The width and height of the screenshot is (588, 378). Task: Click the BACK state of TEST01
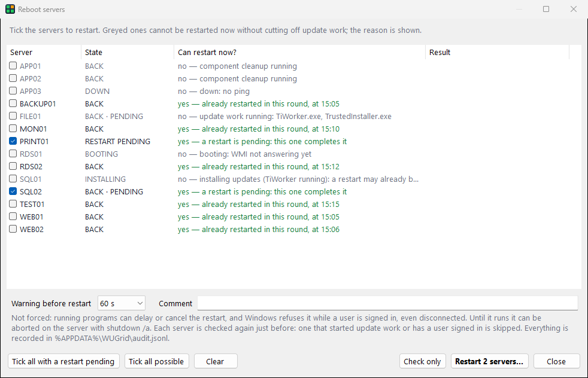[x=94, y=204]
